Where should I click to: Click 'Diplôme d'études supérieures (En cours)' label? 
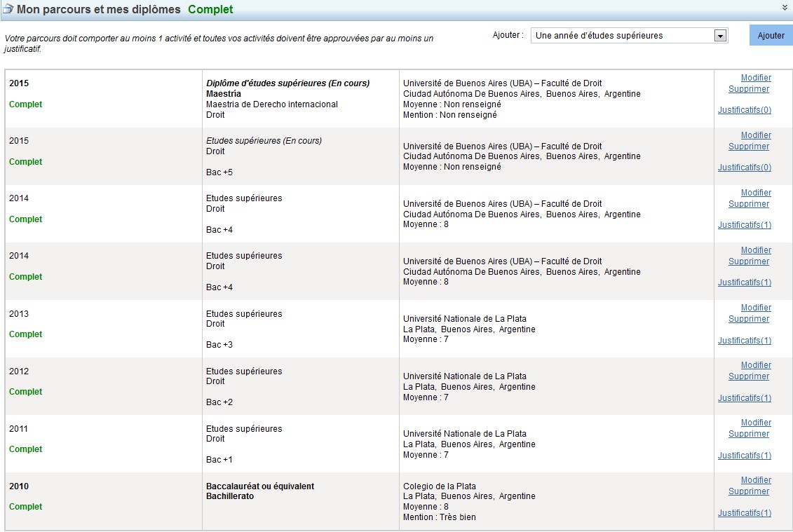[287, 83]
